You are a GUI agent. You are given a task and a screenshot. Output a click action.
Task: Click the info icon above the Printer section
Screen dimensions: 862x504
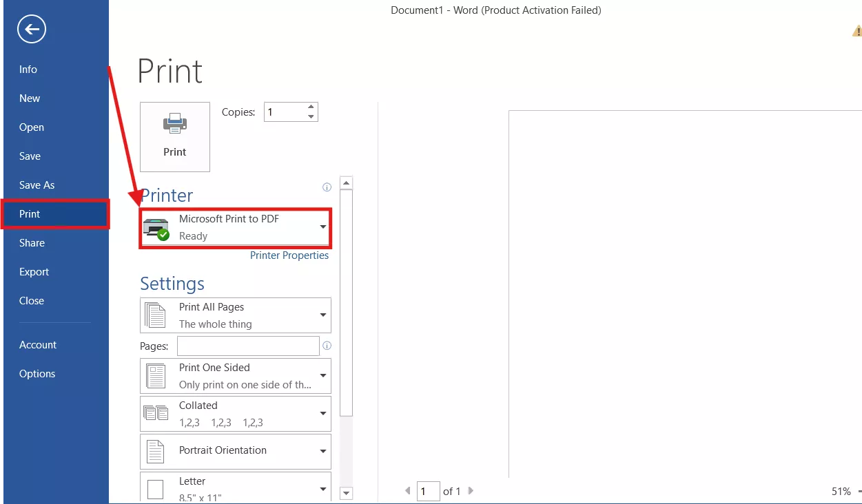pyautogui.click(x=327, y=187)
